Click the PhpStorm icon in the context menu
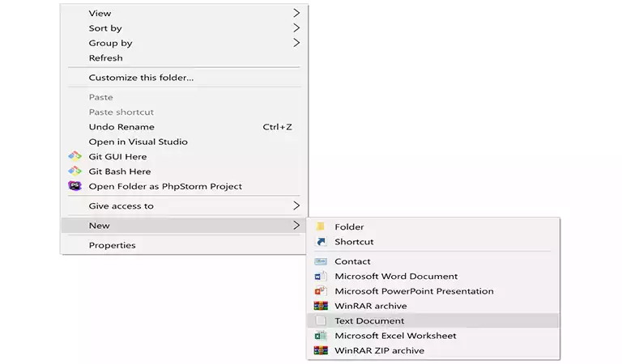The image size is (622, 364). point(75,186)
